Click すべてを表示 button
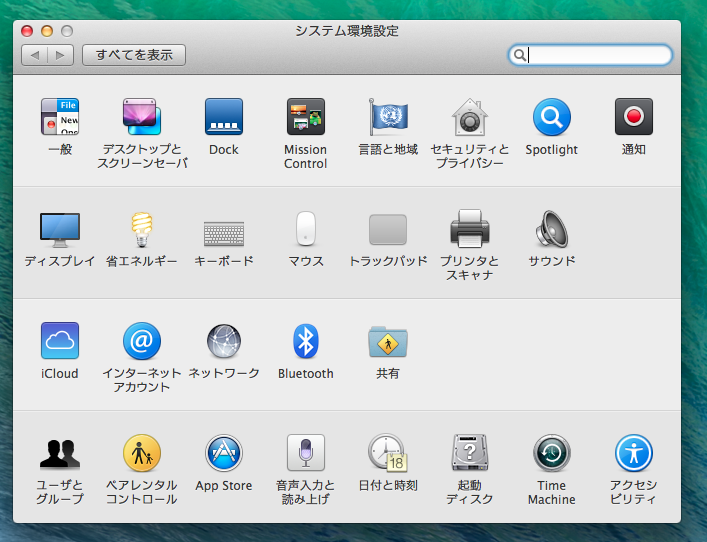 [134, 55]
